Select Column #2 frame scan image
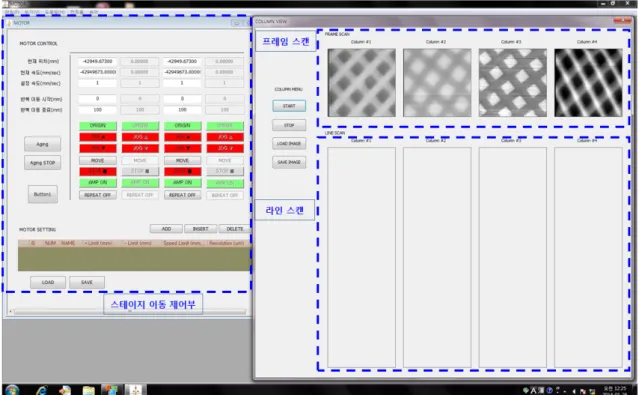This screenshot has height=395, width=639. 437,83
